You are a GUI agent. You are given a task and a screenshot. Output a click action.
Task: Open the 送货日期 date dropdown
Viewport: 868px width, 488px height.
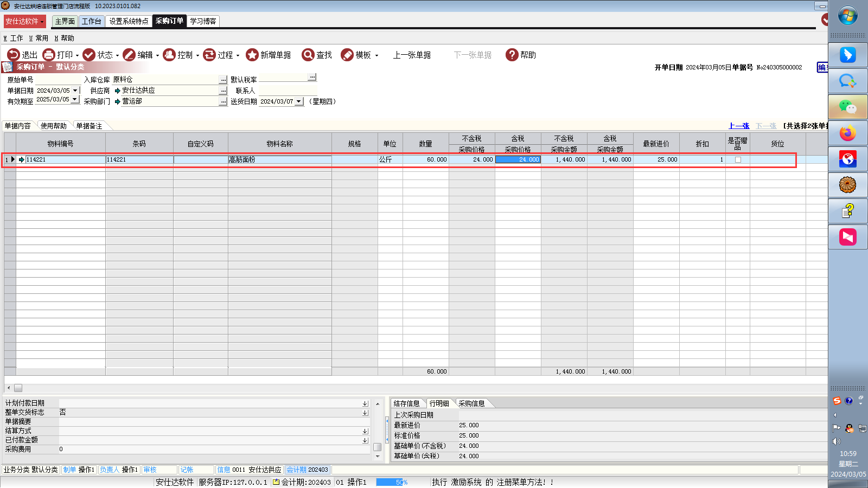tap(299, 101)
